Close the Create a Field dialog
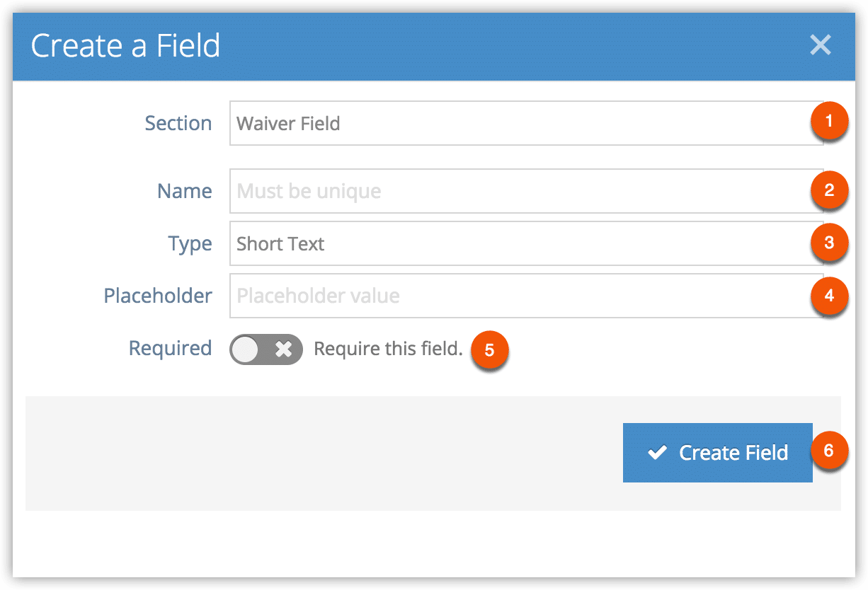The image size is (868, 590). (821, 46)
